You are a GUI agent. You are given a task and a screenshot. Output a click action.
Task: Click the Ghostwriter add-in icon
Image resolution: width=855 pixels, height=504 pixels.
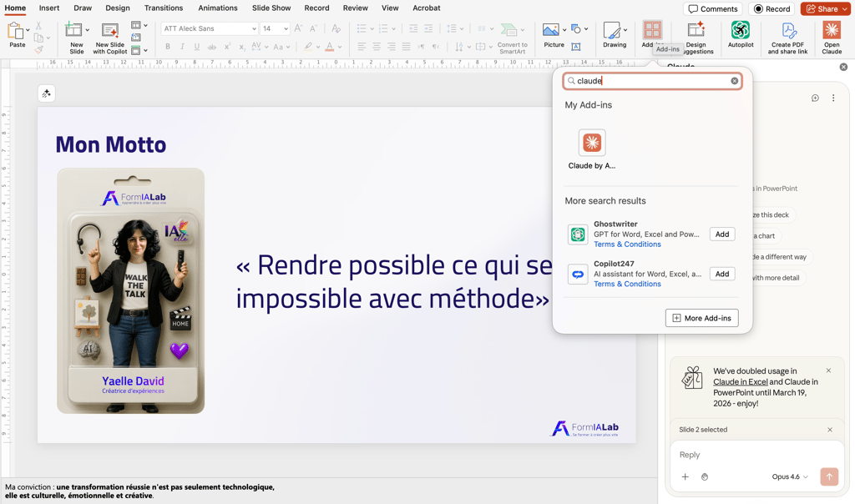[x=578, y=234]
